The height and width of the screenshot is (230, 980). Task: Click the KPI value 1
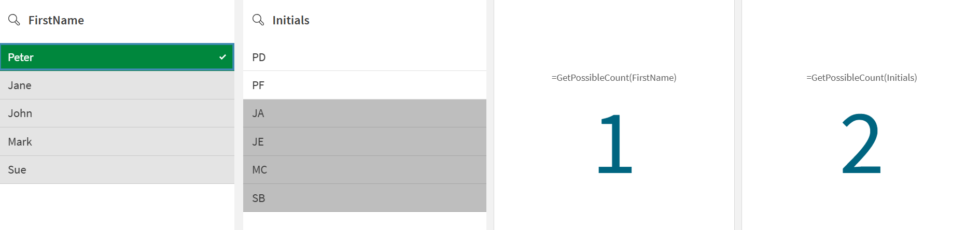coord(614,143)
